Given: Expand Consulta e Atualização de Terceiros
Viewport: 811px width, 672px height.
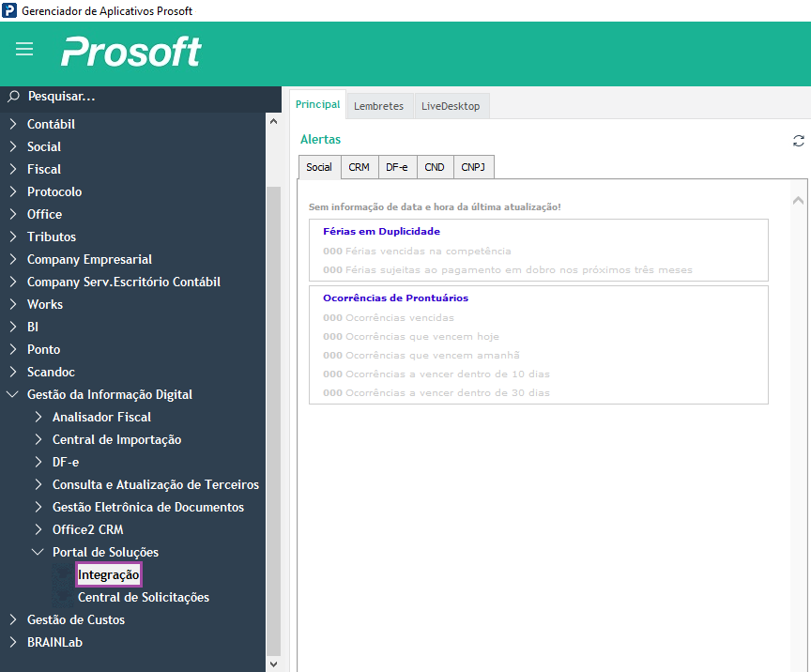Looking at the screenshot, I should click(x=38, y=484).
